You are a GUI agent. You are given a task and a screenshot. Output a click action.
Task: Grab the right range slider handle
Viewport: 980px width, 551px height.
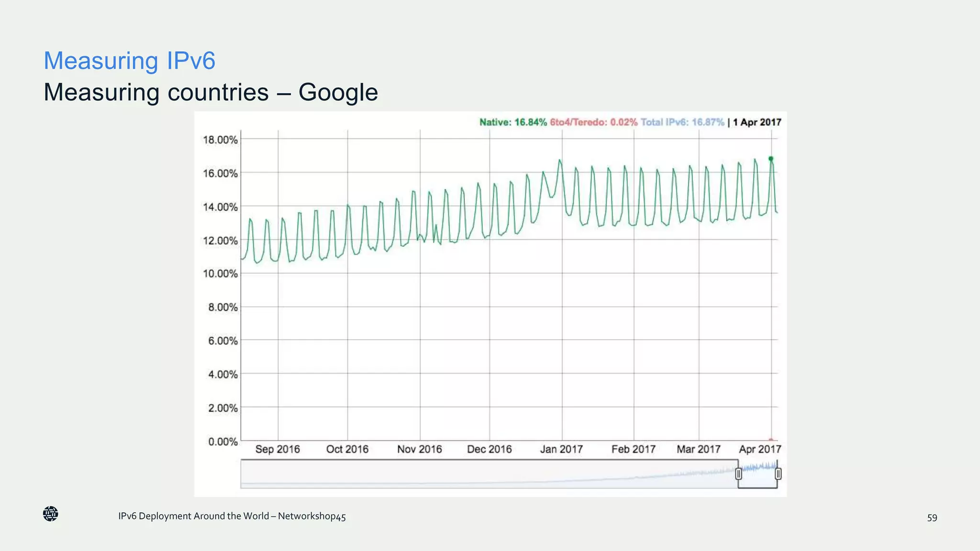coord(778,474)
